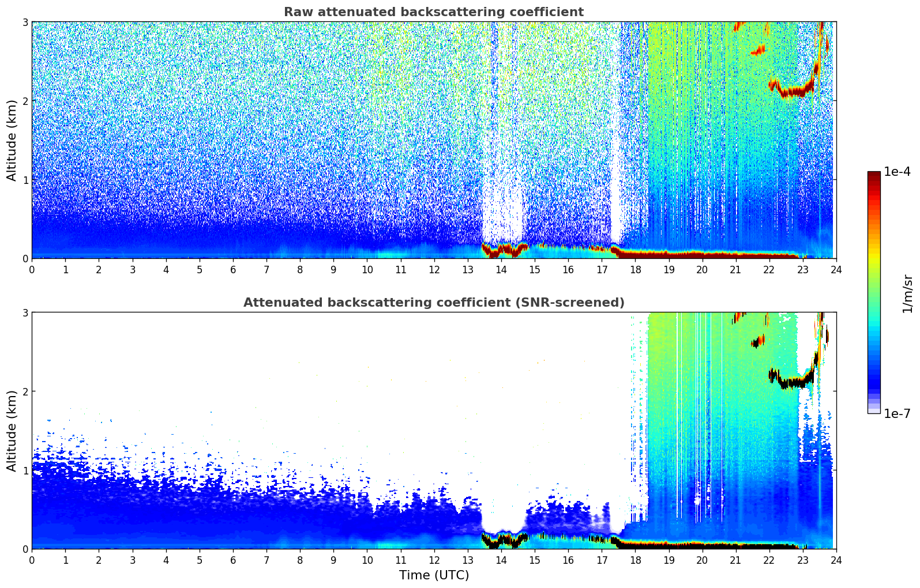Click hour tick "17" under the SNR-screened plot
Screen dimensions: 920x588
[602, 560]
